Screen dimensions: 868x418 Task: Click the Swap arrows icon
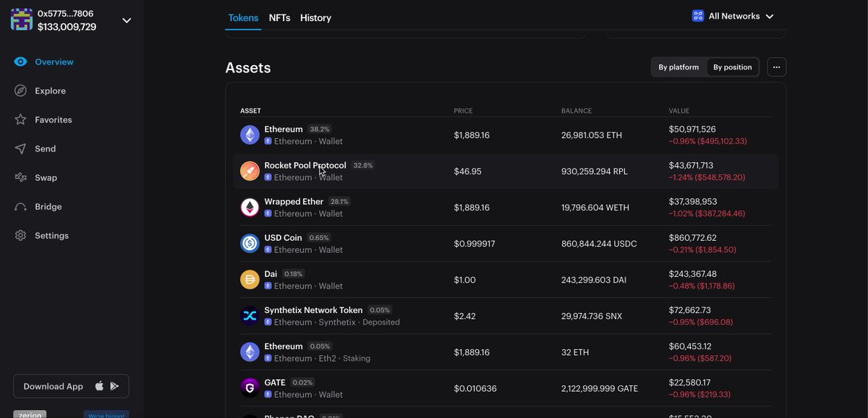click(20, 178)
